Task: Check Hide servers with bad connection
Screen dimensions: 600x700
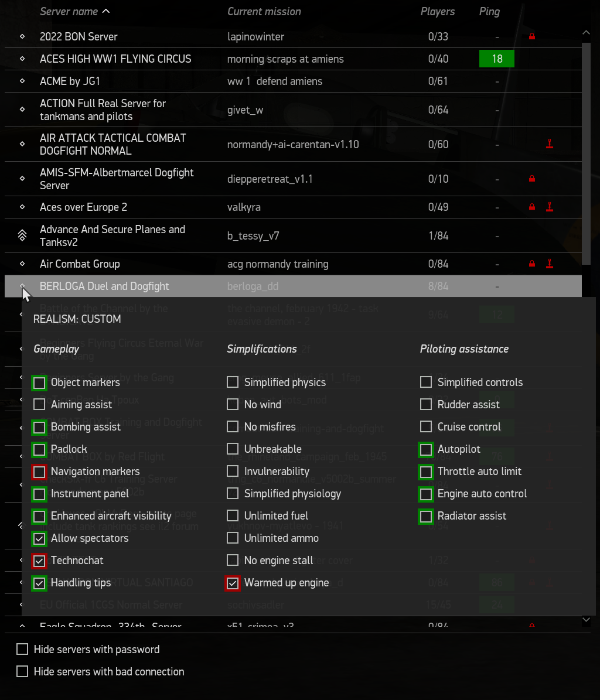Action: 22,671
